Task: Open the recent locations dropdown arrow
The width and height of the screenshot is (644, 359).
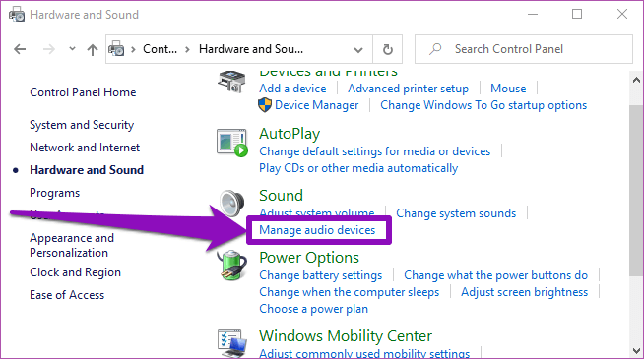Action: point(72,49)
